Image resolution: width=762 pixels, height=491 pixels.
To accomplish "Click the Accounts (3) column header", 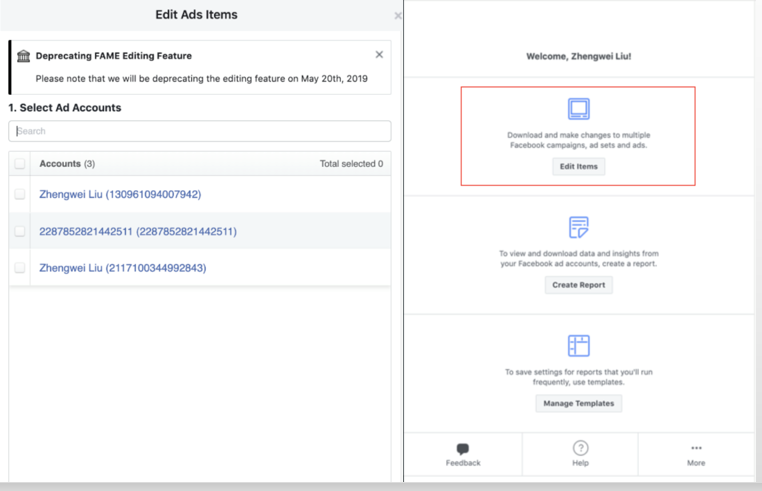I will [67, 164].
